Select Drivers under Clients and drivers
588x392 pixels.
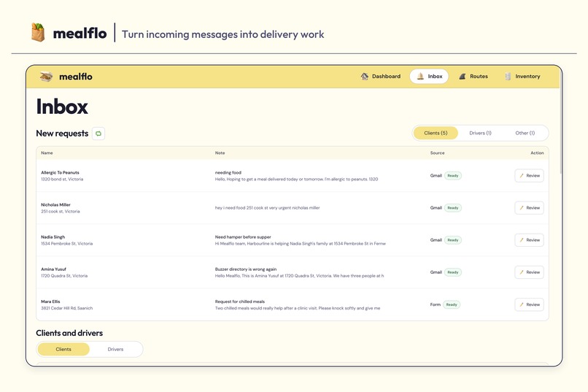pyautogui.click(x=115, y=349)
